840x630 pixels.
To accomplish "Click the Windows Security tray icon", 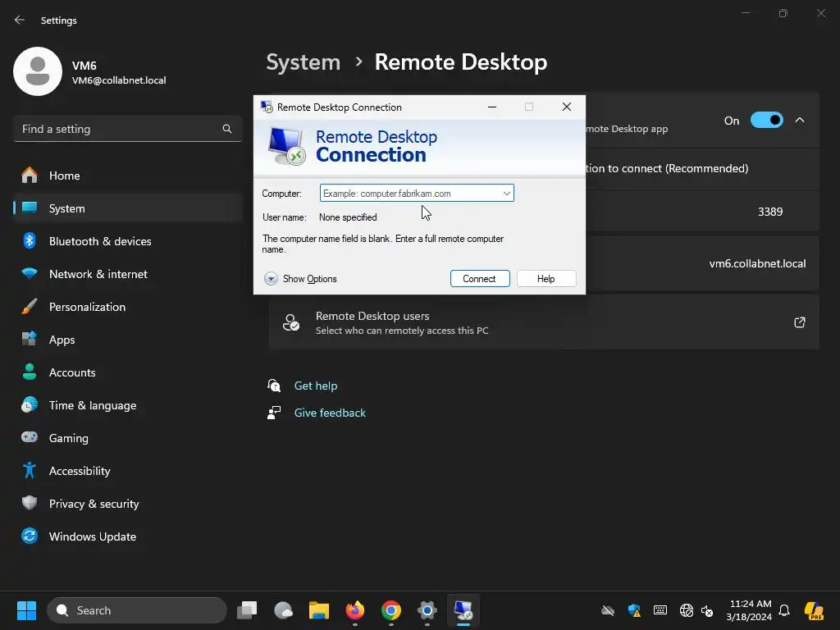I will point(634,610).
